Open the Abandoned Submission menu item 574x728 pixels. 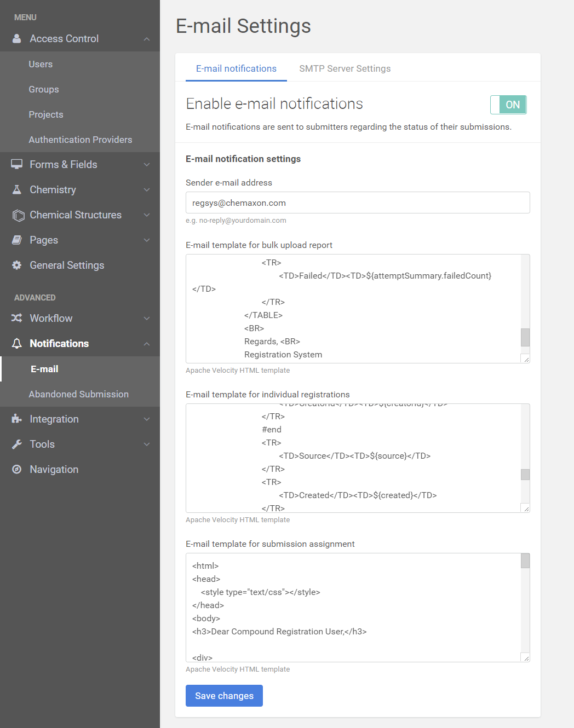(x=78, y=394)
